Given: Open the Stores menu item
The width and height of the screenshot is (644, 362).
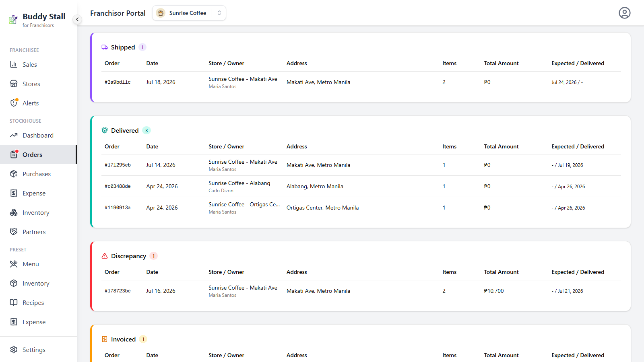Looking at the screenshot, I should [39, 84].
